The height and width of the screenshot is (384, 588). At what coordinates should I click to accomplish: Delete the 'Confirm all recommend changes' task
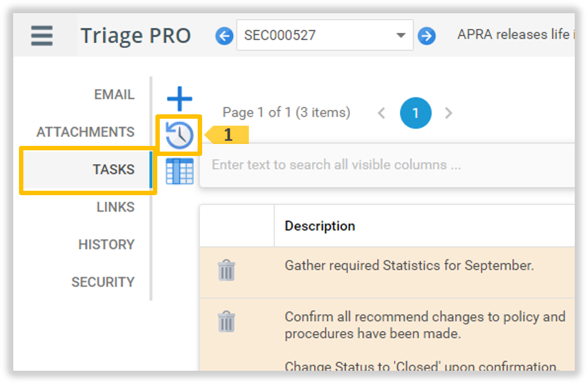coord(226,321)
